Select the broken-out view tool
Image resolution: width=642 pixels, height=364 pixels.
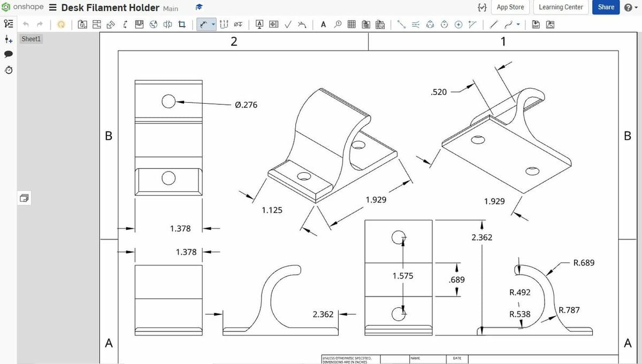(x=139, y=25)
